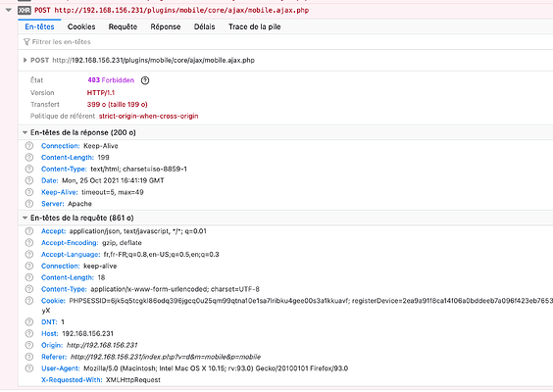
Task: Click the Referer header name link
Action: coord(54,357)
